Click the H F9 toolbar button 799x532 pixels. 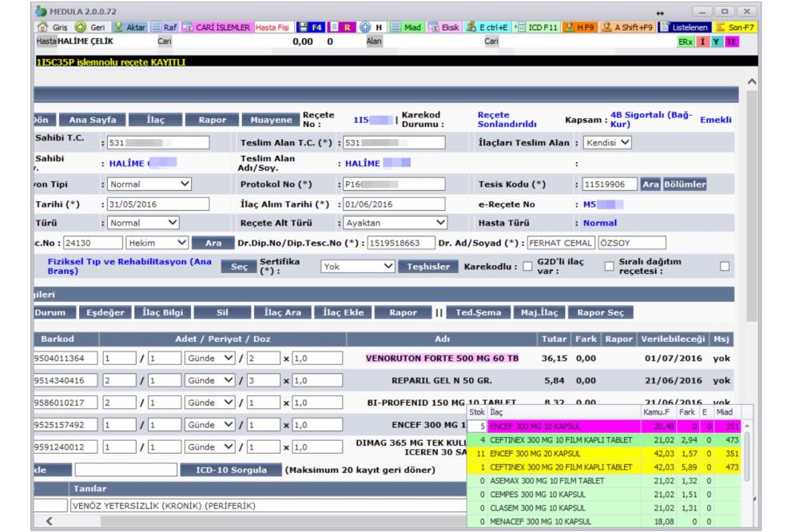579,27
